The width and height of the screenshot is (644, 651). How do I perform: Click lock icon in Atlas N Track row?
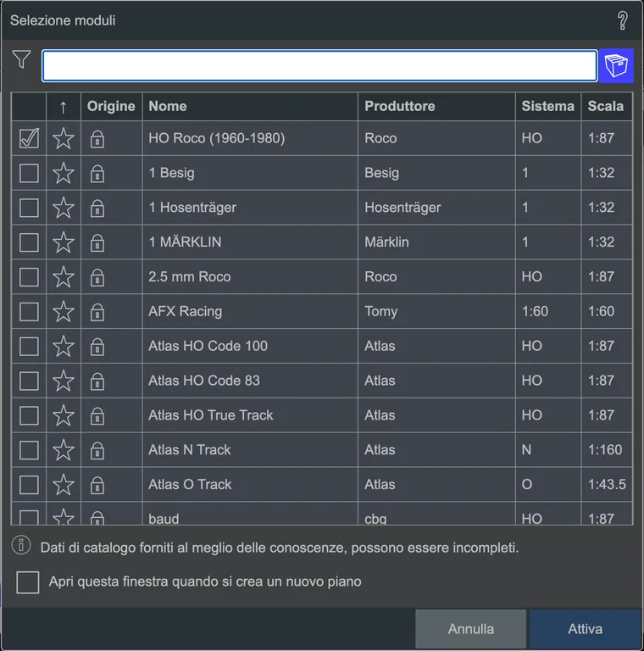click(x=97, y=451)
